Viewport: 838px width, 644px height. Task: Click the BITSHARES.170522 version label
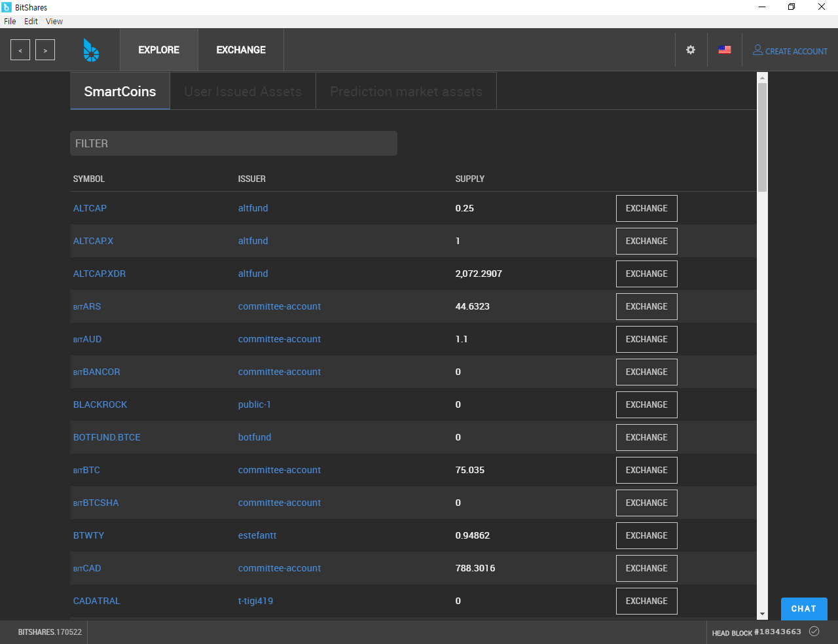[x=50, y=632]
